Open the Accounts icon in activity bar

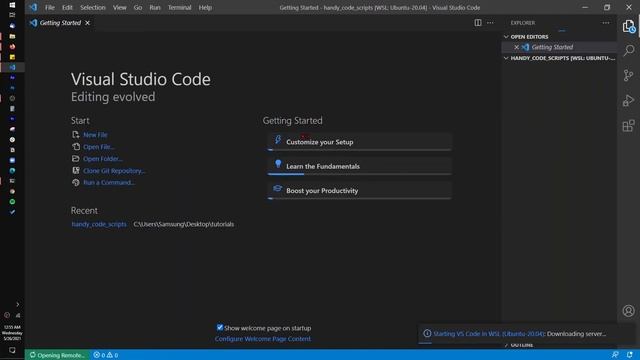tap(629, 311)
